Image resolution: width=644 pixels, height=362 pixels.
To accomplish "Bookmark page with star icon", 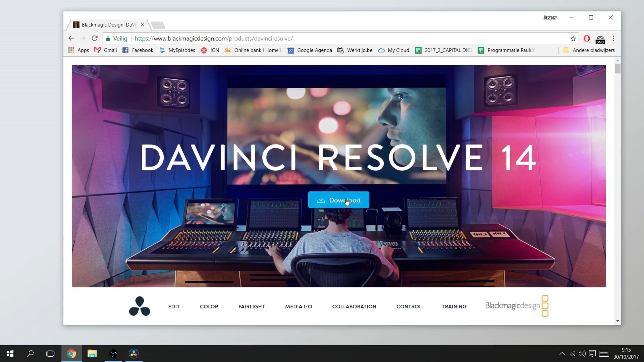I will tap(573, 39).
